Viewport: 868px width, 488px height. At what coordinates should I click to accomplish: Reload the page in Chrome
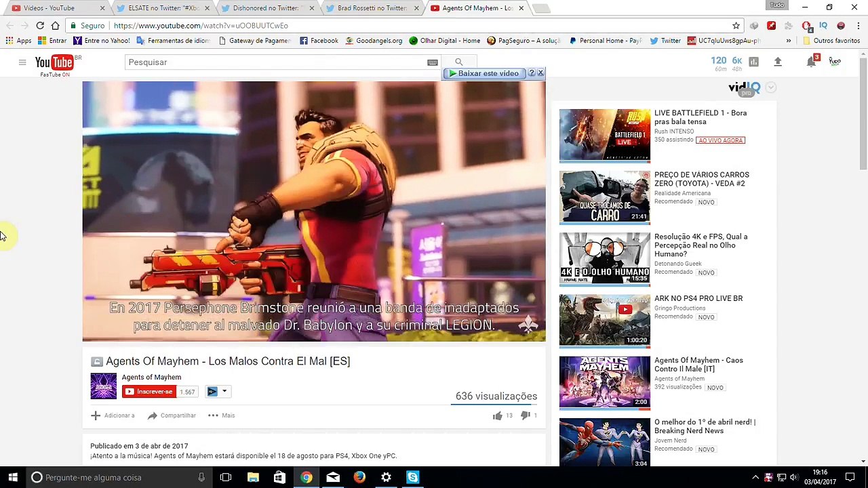click(x=40, y=26)
